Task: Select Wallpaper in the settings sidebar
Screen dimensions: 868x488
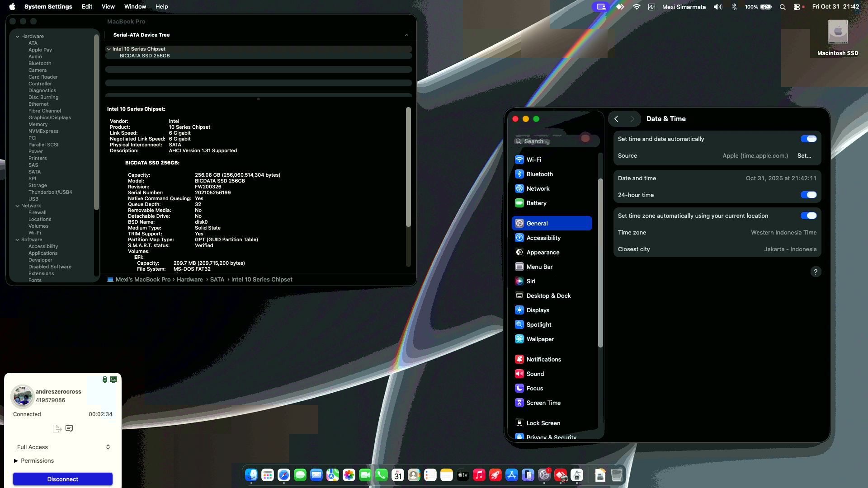Action: point(552,339)
